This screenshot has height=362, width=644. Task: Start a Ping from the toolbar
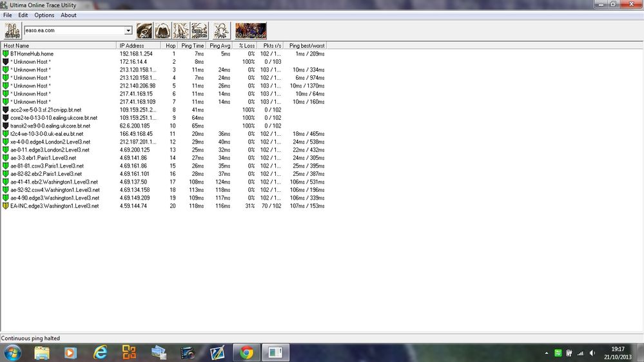[181, 31]
